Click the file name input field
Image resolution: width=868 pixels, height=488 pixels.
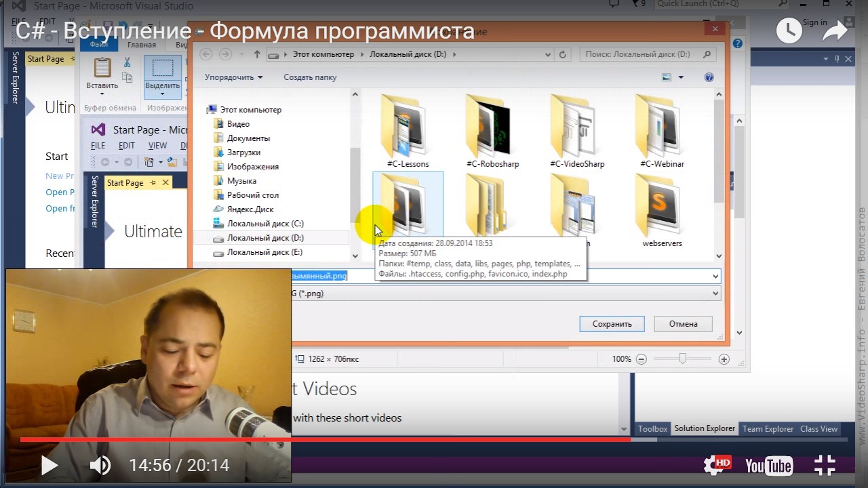pos(506,276)
